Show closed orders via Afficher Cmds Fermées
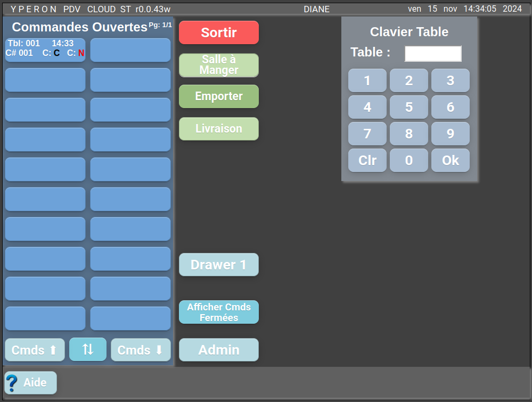Screen dimensions: 532x402 tap(219, 312)
